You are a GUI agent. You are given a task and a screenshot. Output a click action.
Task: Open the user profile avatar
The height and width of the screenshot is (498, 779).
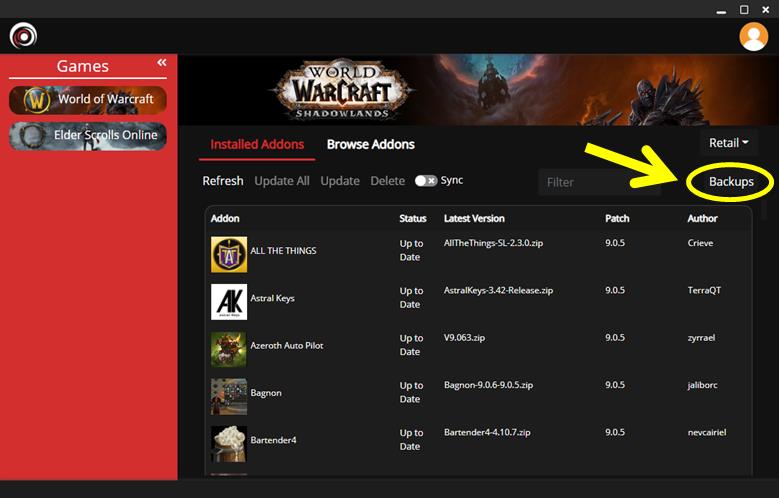tap(754, 36)
